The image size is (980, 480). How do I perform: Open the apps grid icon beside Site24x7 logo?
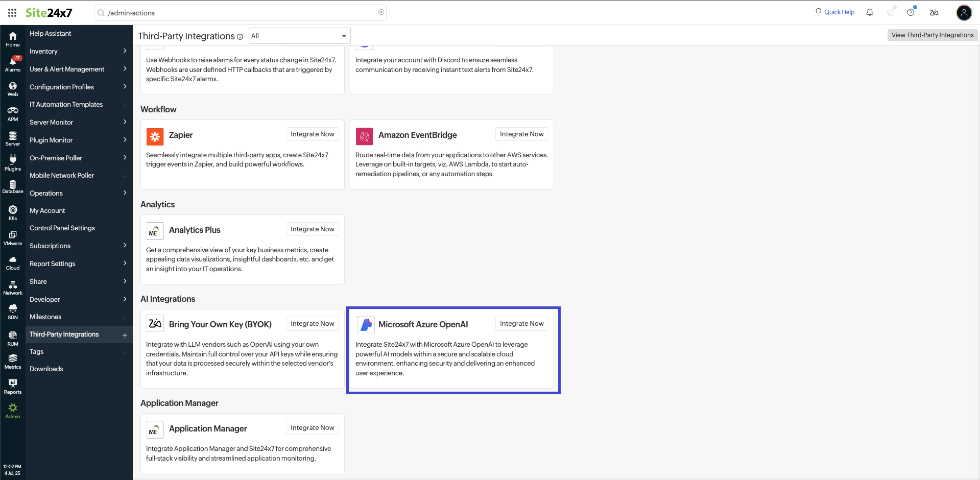[x=12, y=12]
